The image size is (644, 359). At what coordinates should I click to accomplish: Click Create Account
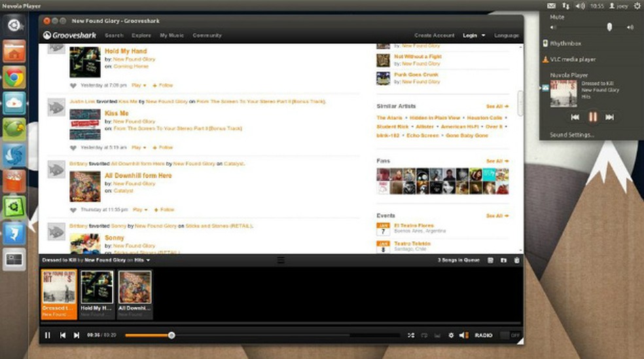(434, 35)
